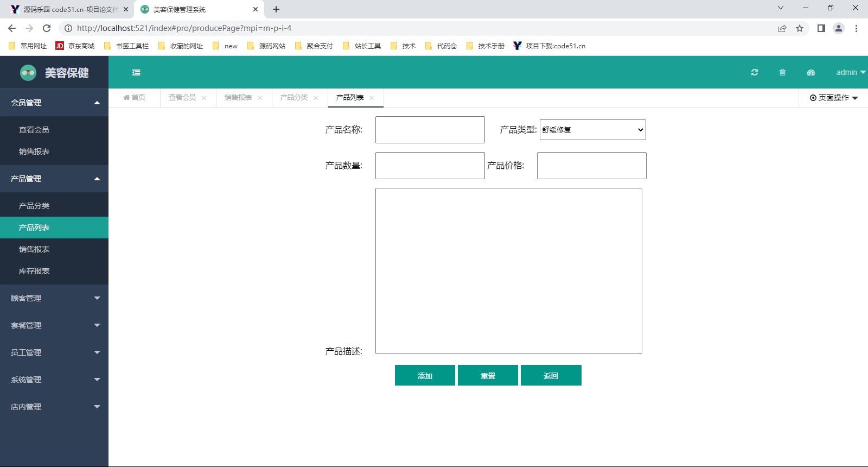
Task: Open browser side panel icon
Action: (821, 28)
